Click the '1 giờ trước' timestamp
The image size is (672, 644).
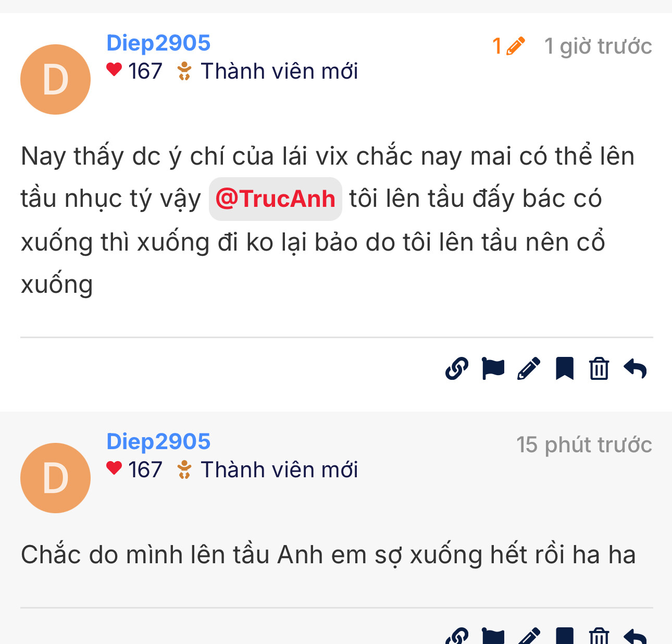click(x=598, y=46)
